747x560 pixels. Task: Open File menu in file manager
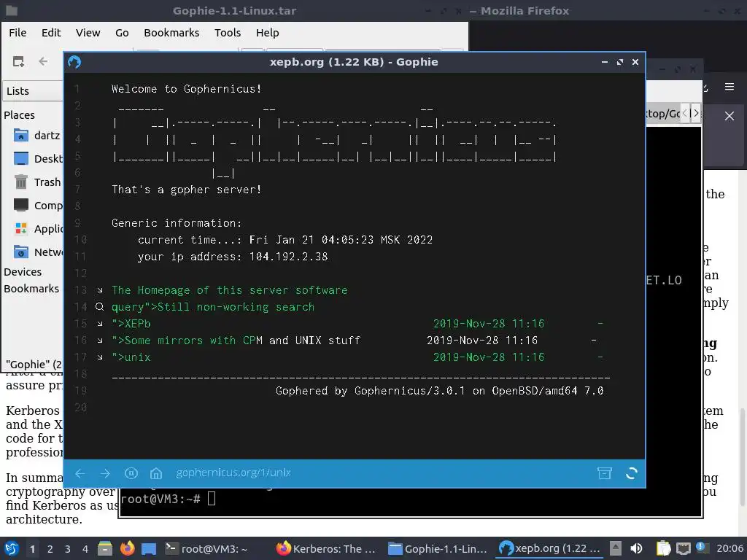click(x=18, y=33)
